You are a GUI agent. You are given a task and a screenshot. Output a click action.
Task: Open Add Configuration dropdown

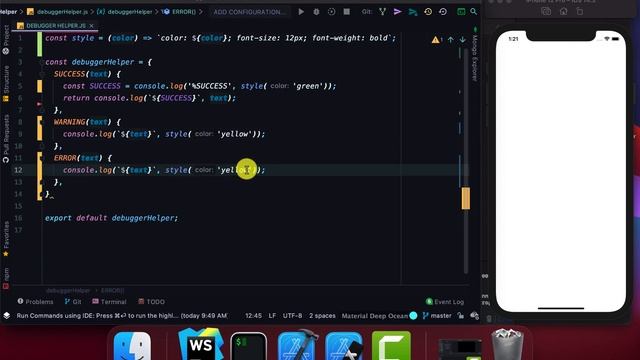tap(249, 12)
